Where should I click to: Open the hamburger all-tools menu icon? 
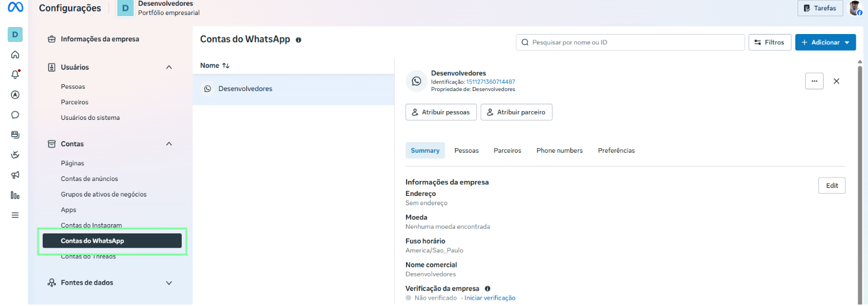point(15,215)
